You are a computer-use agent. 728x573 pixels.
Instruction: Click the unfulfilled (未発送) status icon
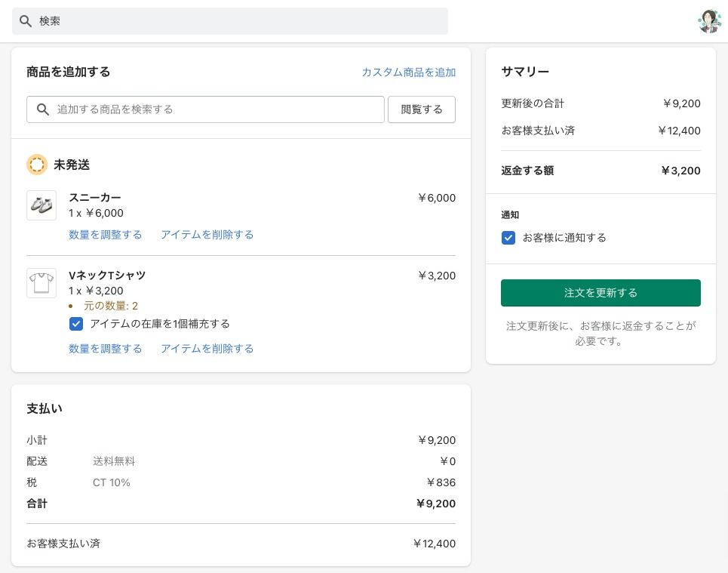37,165
